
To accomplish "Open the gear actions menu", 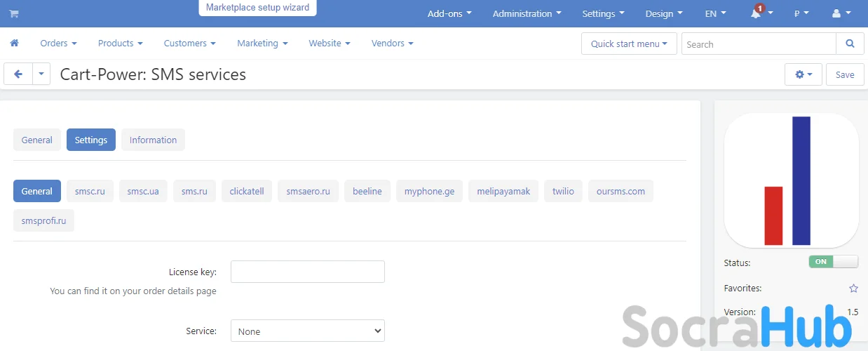I will pyautogui.click(x=803, y=74).
